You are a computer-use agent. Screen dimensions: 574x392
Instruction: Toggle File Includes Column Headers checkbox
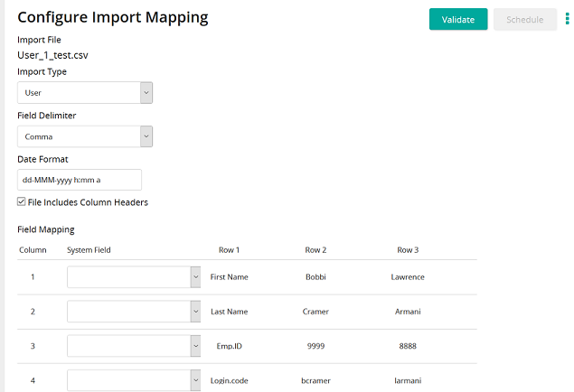point(21,201)
